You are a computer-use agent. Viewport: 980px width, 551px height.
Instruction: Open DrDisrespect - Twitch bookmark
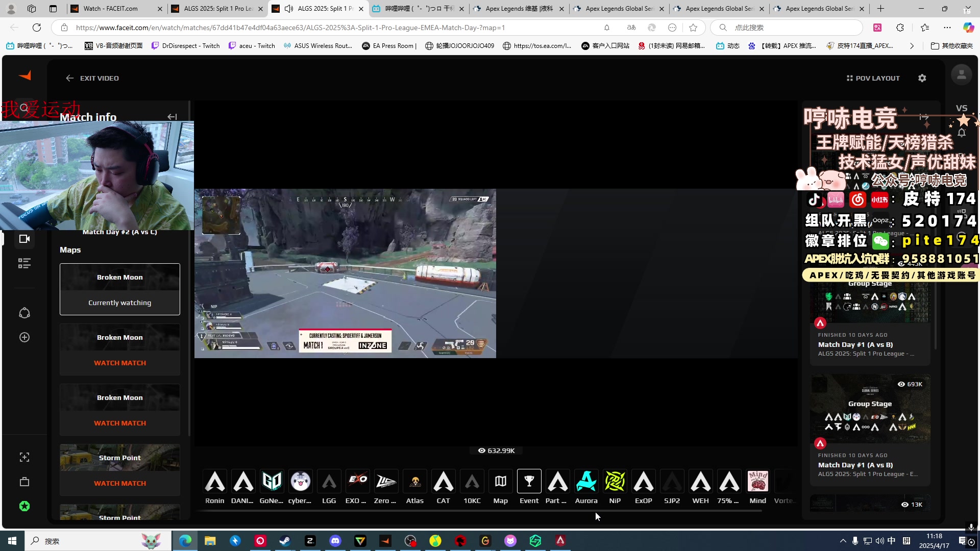(186, 46)
